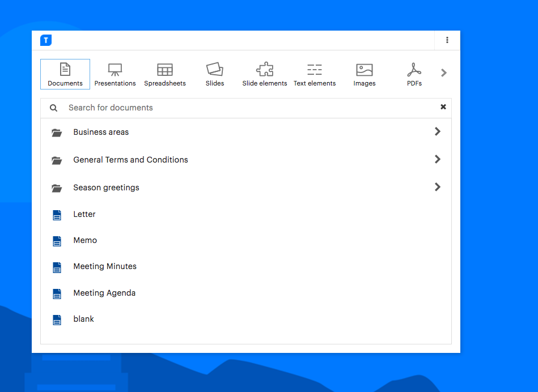Click the Meeting Agenda document icon

click(x=57, y=294)
